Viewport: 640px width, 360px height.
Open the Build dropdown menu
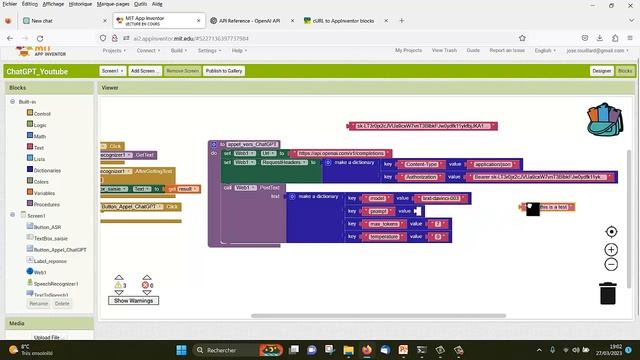point(179,51)
